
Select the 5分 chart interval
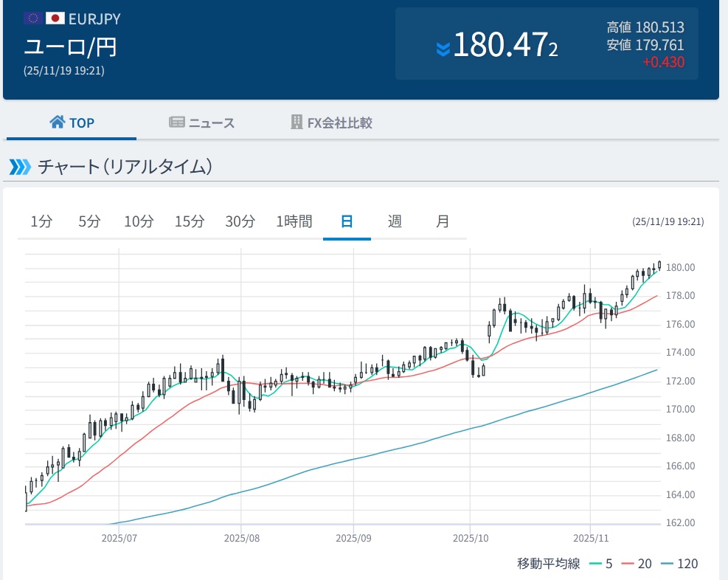(x=89, y=221)
